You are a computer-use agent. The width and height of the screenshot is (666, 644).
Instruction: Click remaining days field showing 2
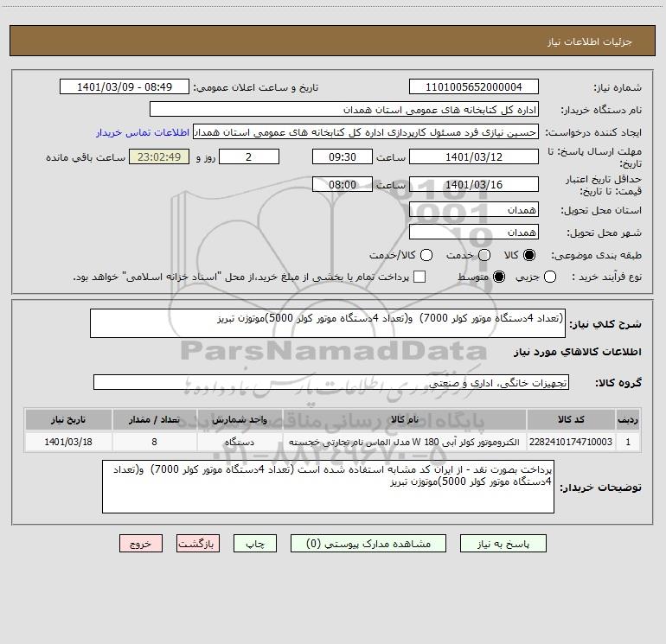coord(249,156)
